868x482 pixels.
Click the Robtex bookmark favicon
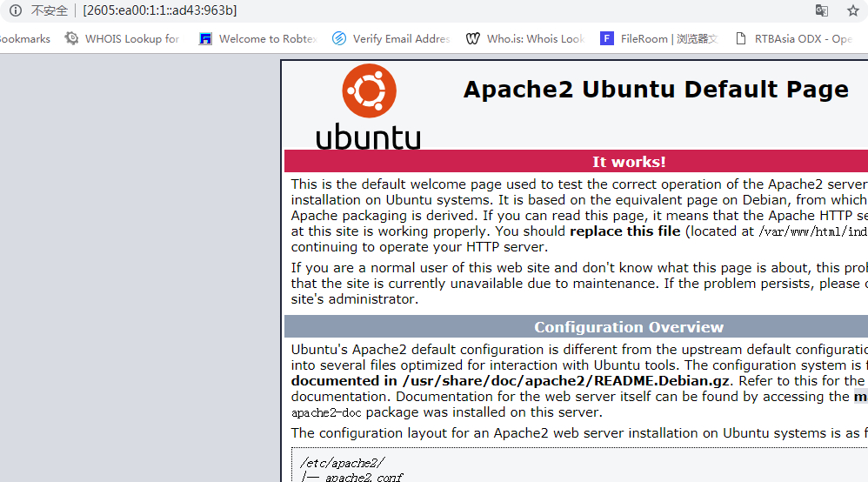coord(205,39)
